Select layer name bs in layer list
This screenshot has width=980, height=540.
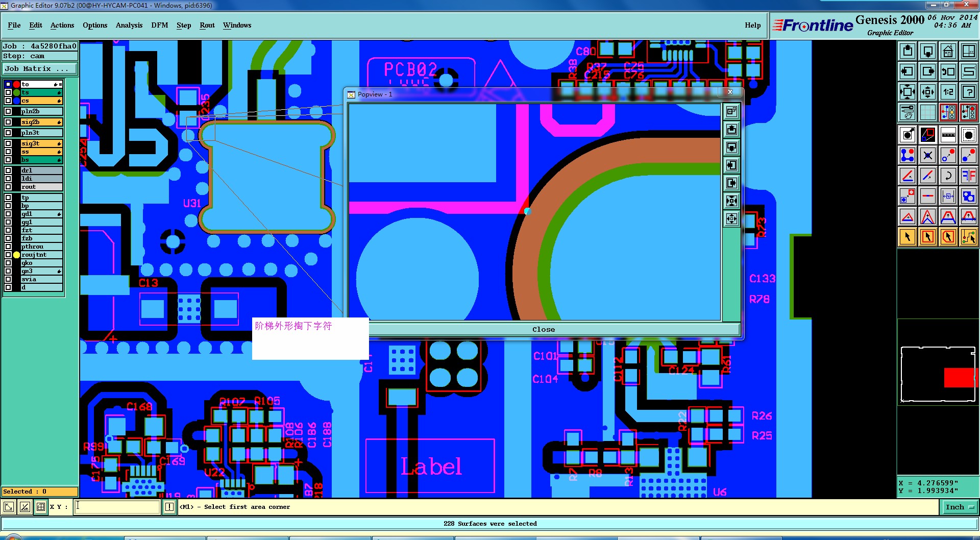[x=42, y=160]
